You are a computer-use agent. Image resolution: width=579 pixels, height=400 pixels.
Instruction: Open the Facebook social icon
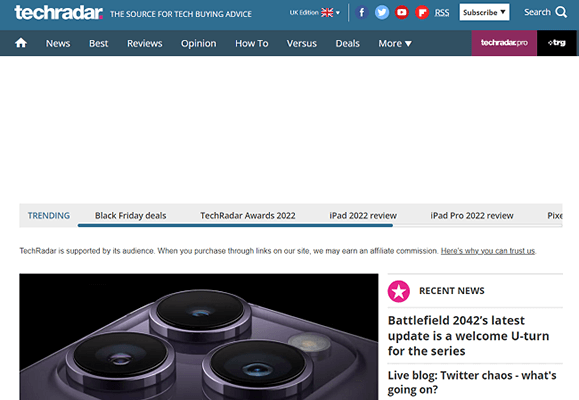coord(362,13)
